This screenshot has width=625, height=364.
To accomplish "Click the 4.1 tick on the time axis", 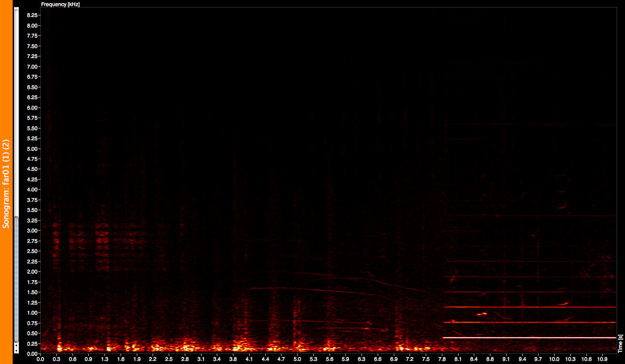I will [249, 359].
